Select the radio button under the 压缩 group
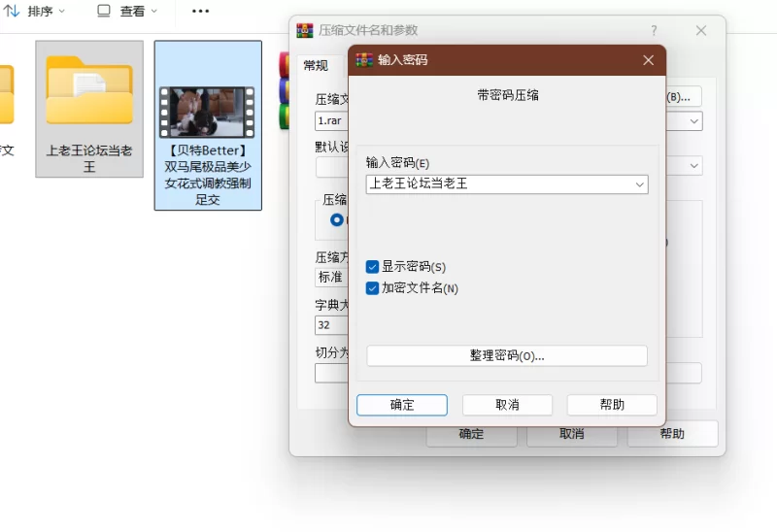Screen dimensions: 777x532 click(337, 220)
